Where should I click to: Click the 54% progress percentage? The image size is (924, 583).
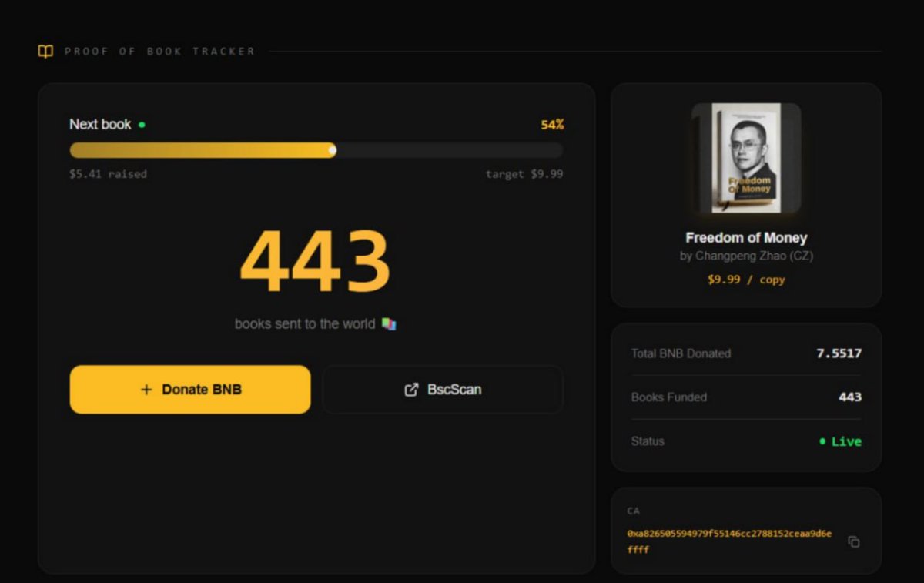552,125
